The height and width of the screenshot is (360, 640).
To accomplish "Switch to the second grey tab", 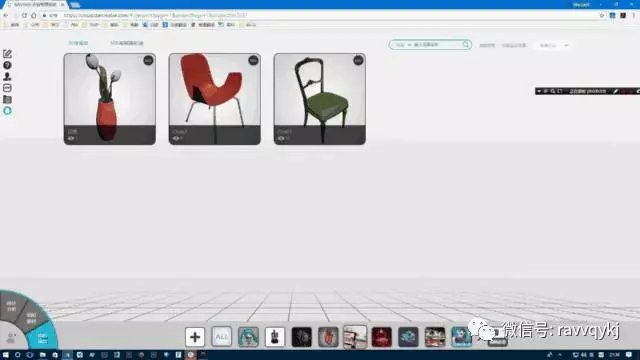I will (127, 43).
